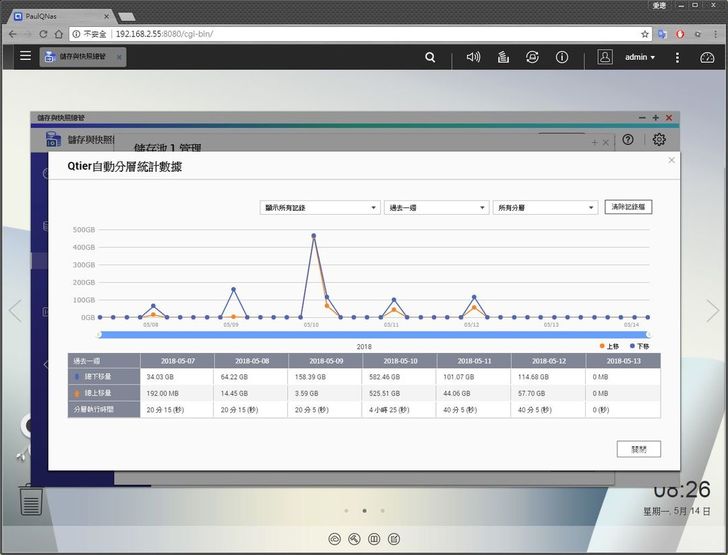Expand the 所有分層 tier dropdown
The height and width of the screenshot is (555, 728).
544,208
